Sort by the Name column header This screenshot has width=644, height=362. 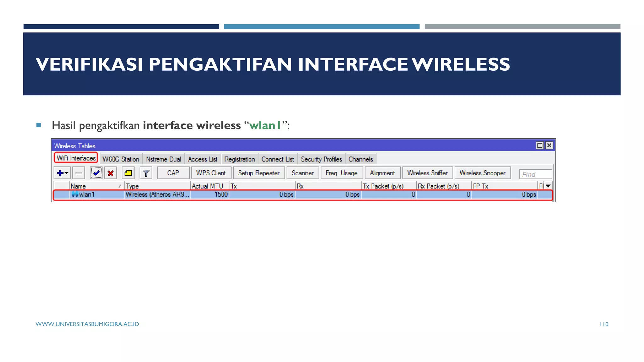coord(96,186)
